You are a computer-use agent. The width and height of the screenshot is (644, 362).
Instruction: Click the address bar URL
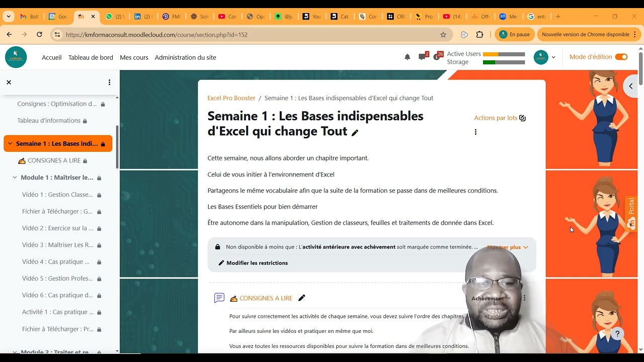156,35
